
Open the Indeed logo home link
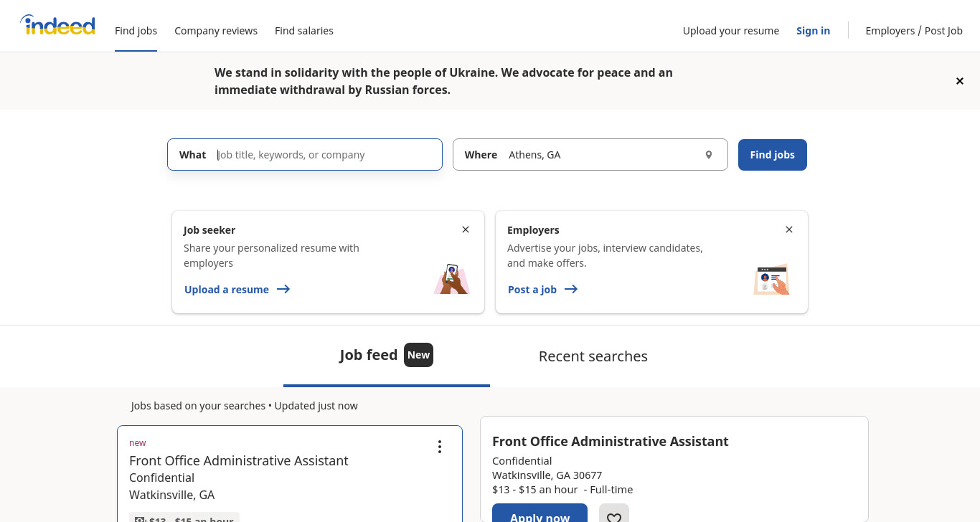(x=57, y=26)
